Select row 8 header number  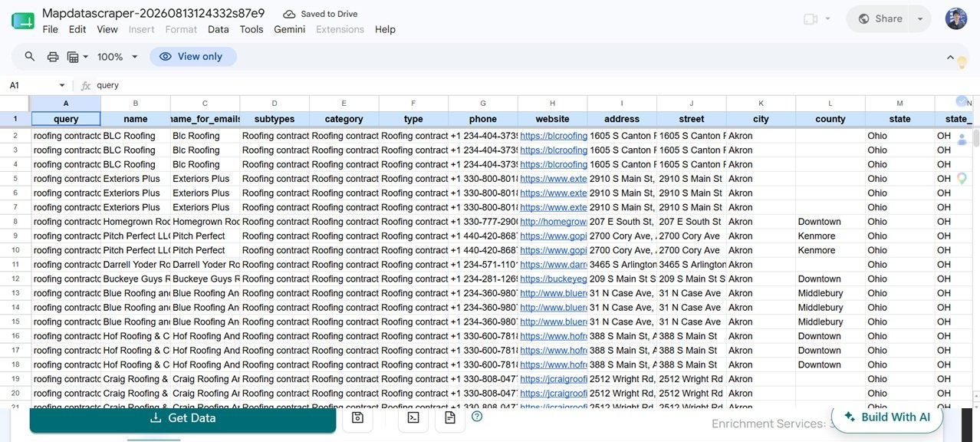click(x=15, y=222)
